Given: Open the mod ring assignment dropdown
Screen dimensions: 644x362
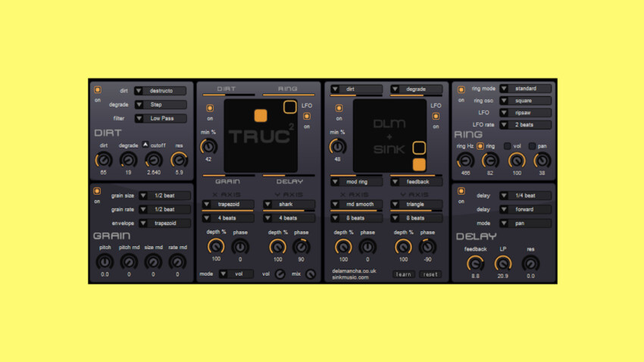Looking at the screenshot, I should 357,182.
